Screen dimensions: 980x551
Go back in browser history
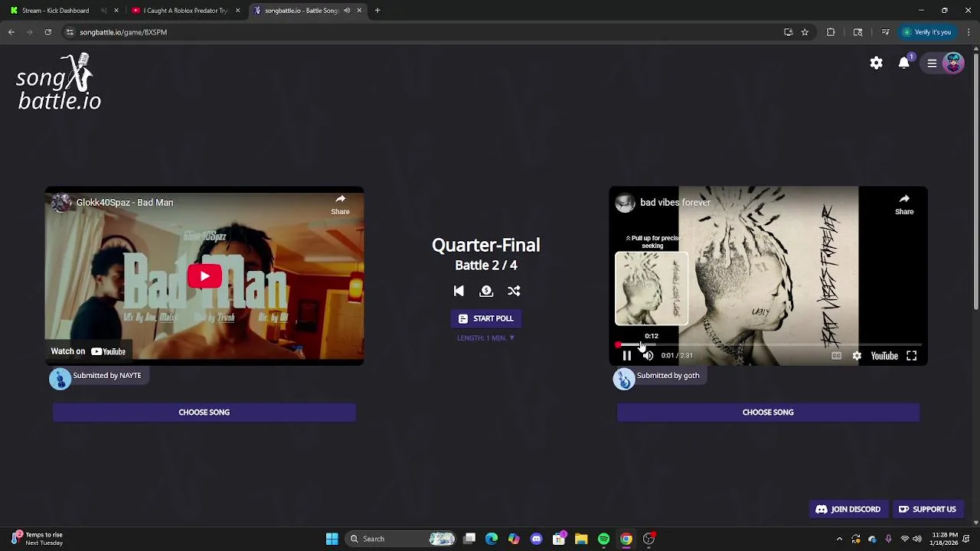pyautogui.click(x=11, y=32)
